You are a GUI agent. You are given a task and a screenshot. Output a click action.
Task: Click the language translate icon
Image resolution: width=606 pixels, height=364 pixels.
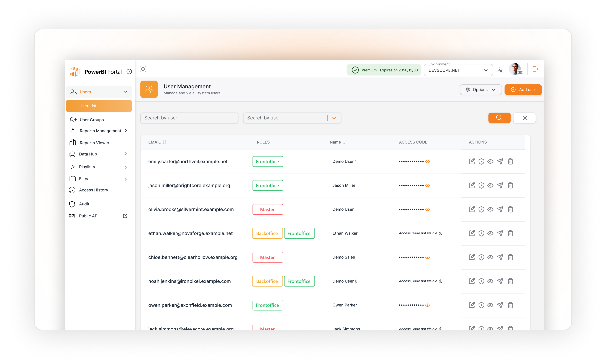(500, 70)
